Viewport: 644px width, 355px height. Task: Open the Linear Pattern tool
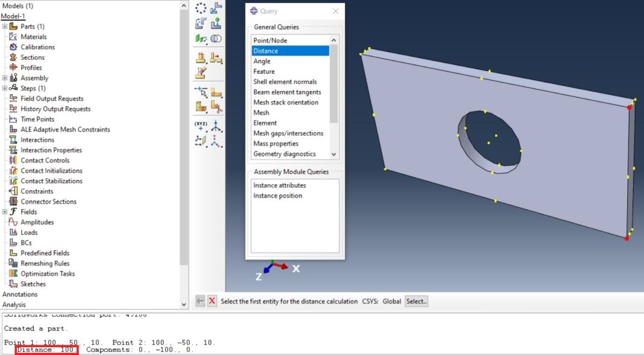click(217, 8)
